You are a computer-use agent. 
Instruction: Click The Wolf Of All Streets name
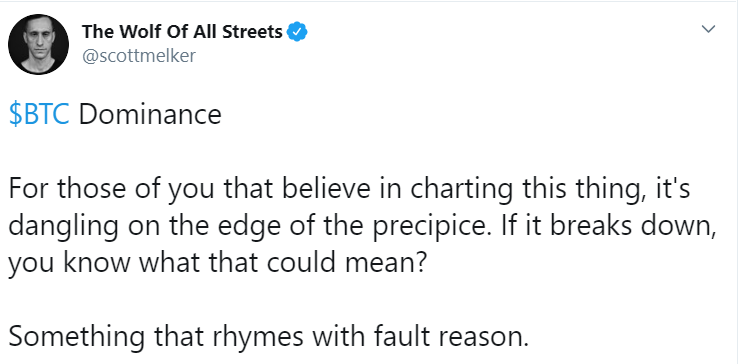coord(182,32)
